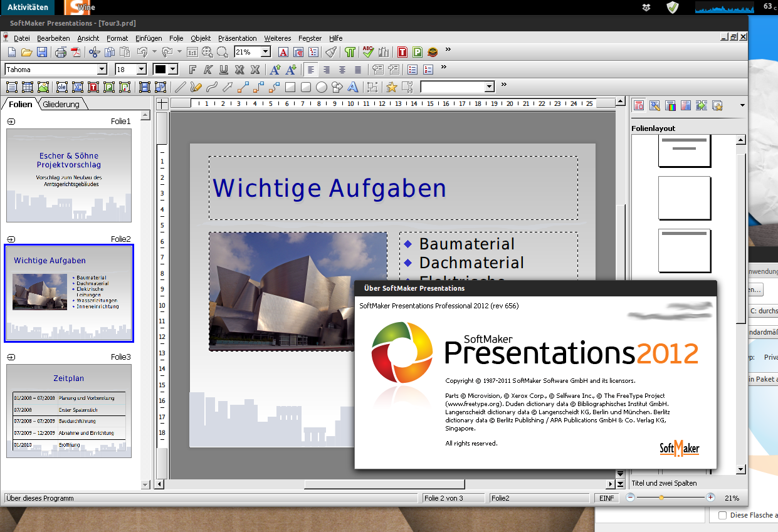Image resolution: width=778 pixels, height=532 pixels.
Task: Jump to Folie2 via status bar
Action: [539, 498]
